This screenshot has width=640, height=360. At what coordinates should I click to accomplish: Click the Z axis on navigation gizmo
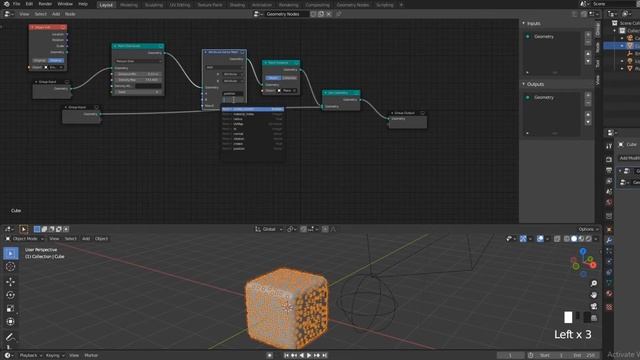tap(583, 251)
